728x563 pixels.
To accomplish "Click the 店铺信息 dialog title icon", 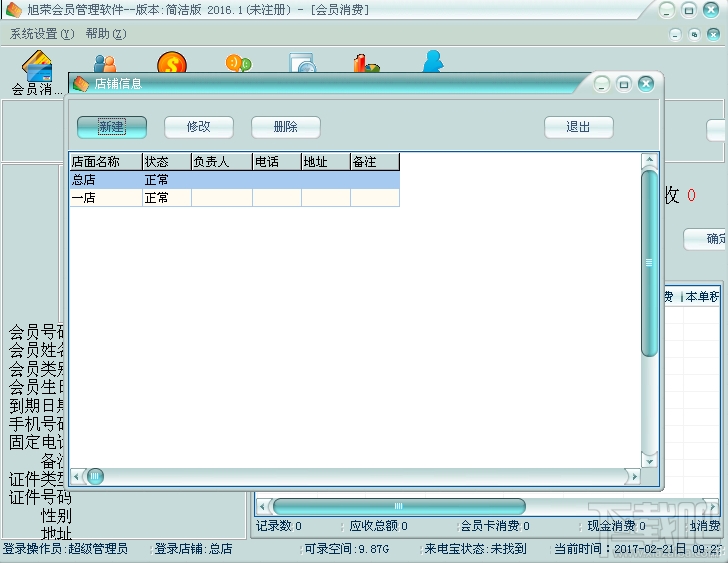I will click(x=81, y=84).
